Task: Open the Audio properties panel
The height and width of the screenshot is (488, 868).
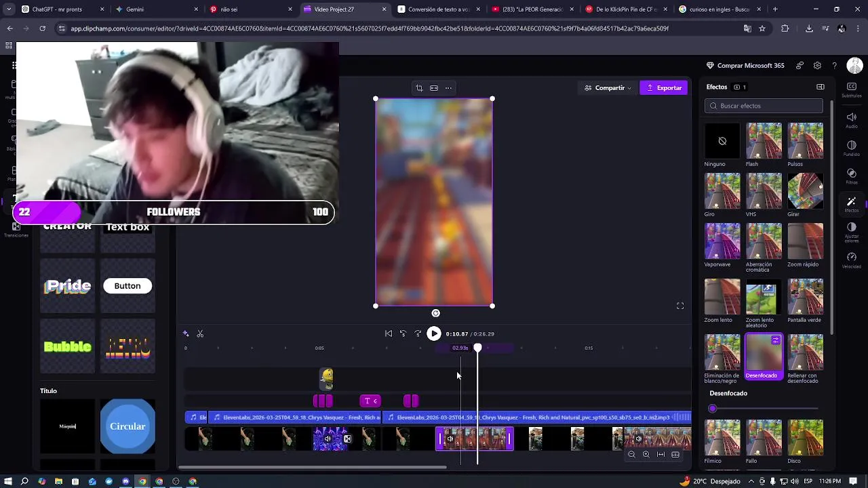Action: pos(851,119)
